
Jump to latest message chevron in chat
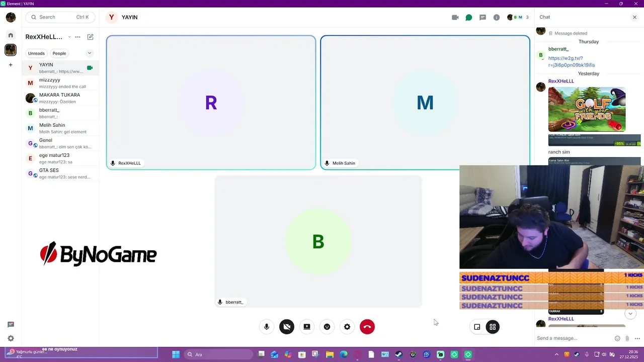tap(630, 314)
